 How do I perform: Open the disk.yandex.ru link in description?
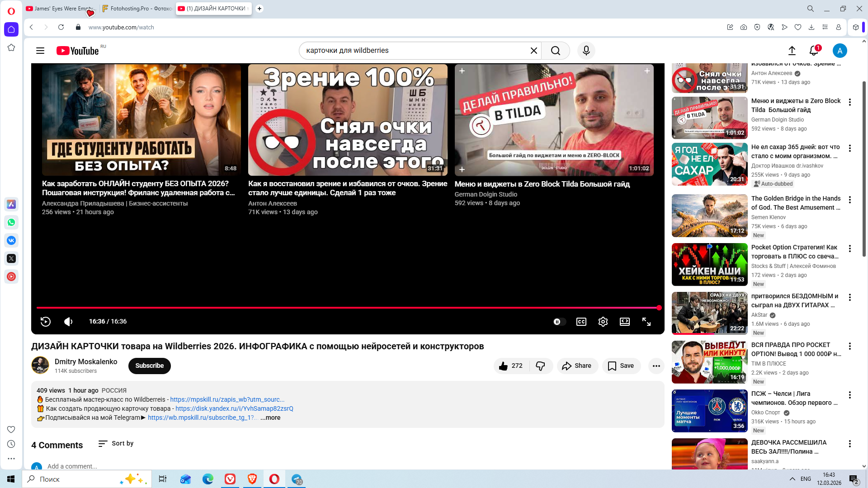[234, 409]
